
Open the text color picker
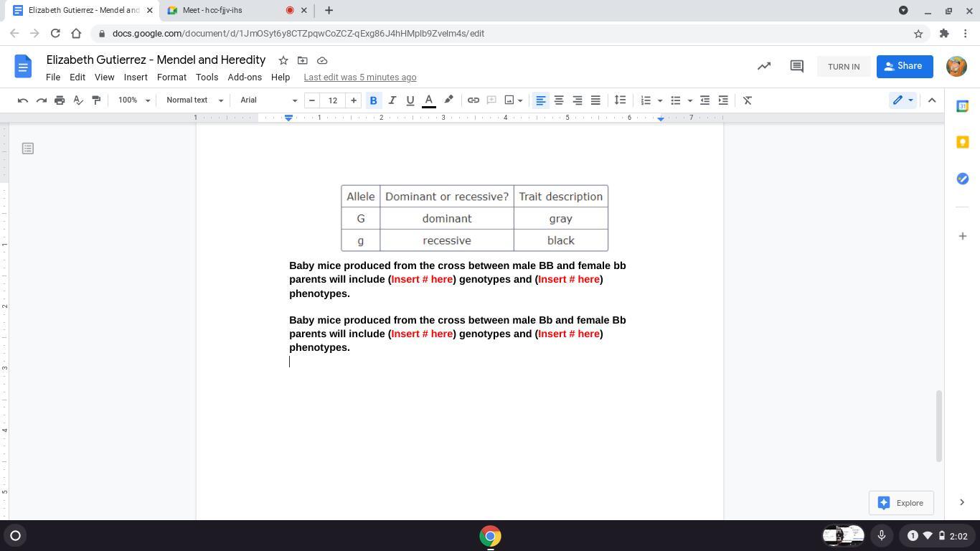428,100
